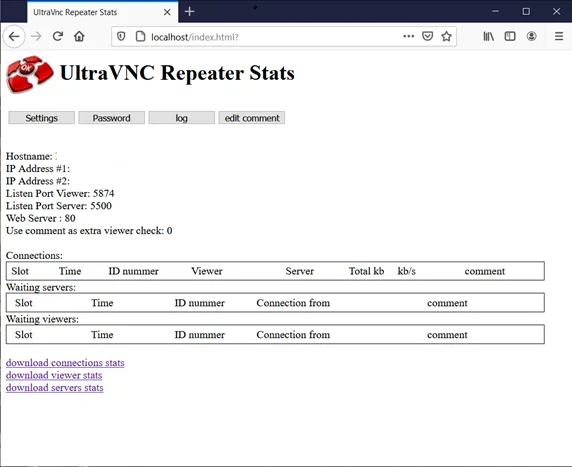
Task: Go back using the browser back arrow
Action: click(x=14, y=36)
